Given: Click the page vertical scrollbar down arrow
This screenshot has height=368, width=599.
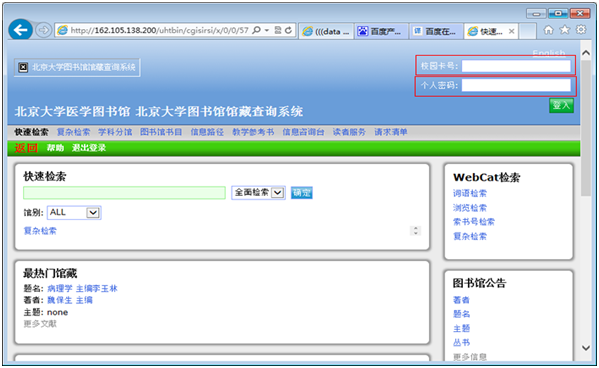Looking at the screenshot, I should (586, 348).
